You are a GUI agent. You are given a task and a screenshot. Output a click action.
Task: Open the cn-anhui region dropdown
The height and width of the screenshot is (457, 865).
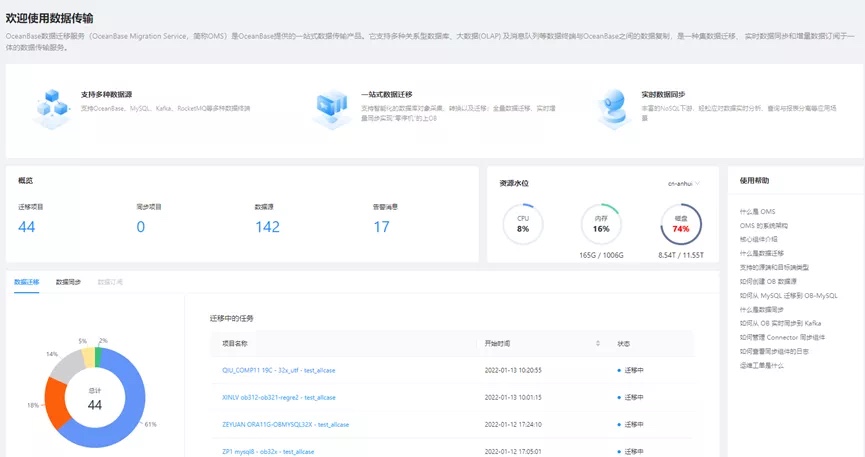click(684, 183)
